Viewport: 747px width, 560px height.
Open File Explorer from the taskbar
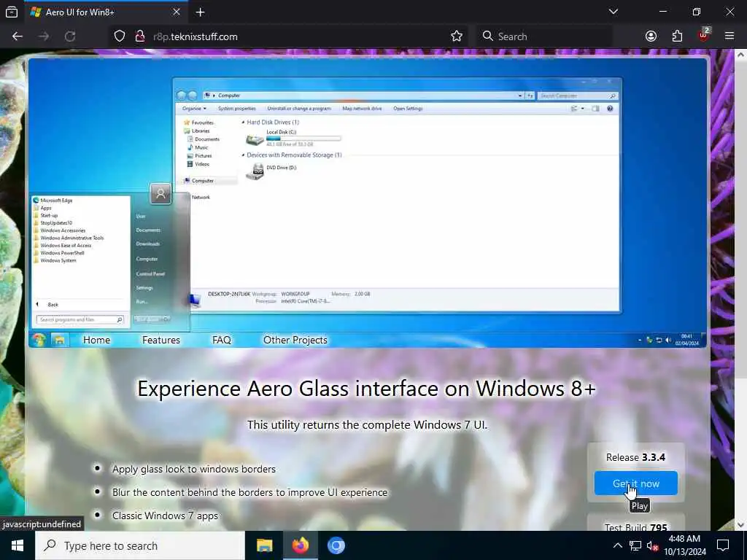point(264,545)
